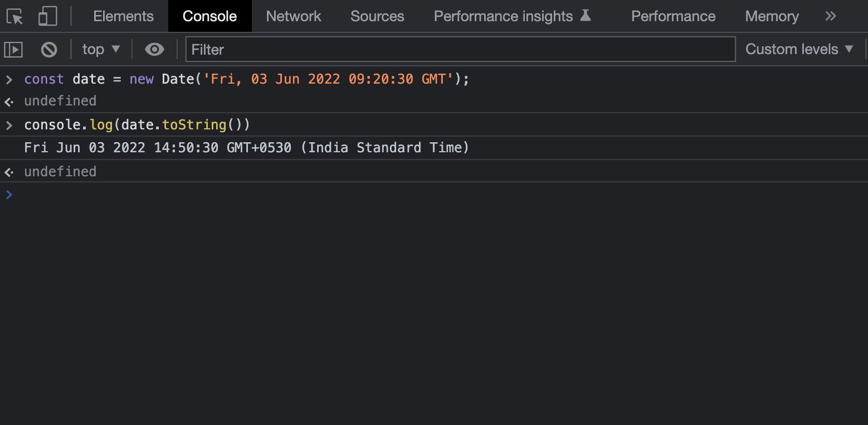Open the Custom levels dropdown
868x425 pixels.
(x=799, y=49)
